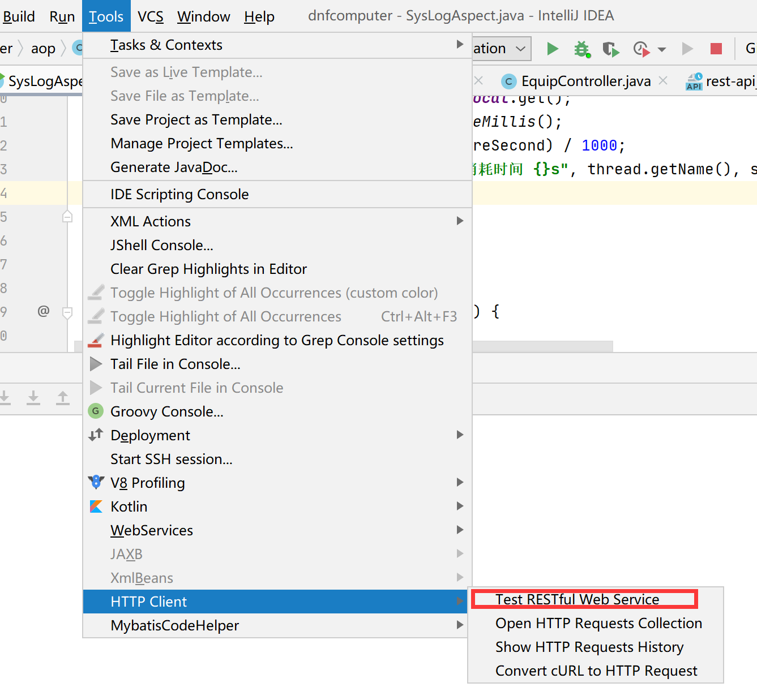Expand MybatisCodeHelper submenu
Viewport: 757px width, 700px height.
pyautogui.click(x=277, y=626)
